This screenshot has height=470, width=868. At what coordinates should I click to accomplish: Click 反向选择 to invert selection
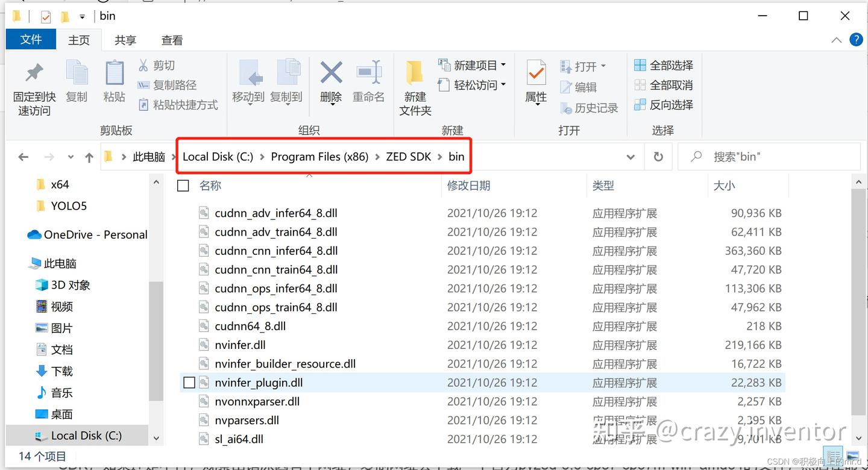(x=664, y=104)
